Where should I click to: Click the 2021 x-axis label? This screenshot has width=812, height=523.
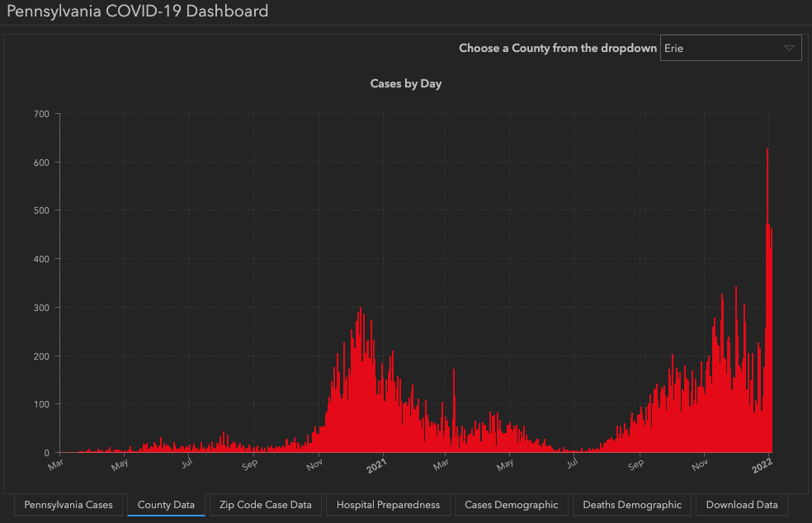tap(377, 464)
